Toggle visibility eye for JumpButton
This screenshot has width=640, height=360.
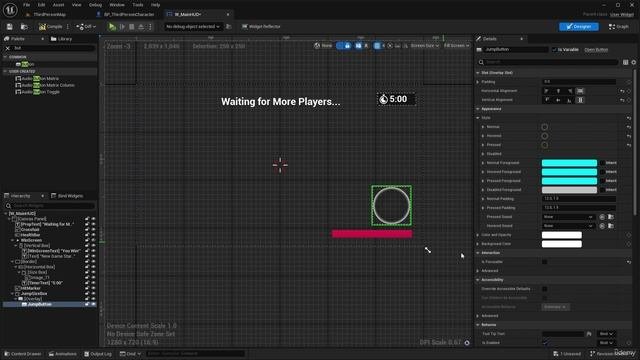point(93,304)
